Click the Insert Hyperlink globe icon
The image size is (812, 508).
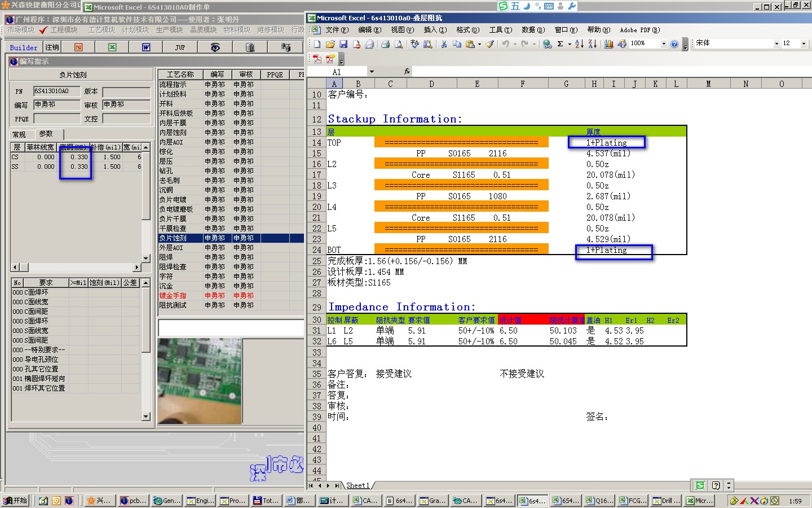pos(547,43)
